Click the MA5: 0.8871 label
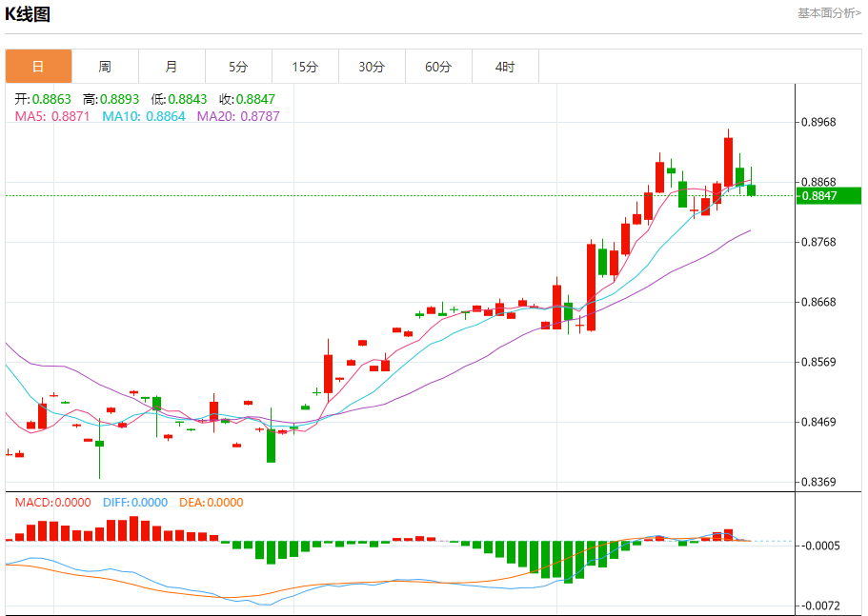868x616 pixels. [x=52, y=116]
